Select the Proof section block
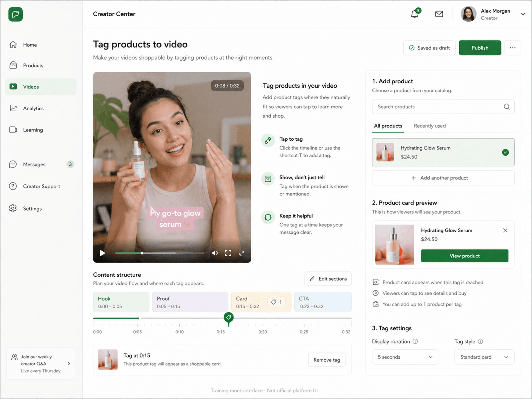The width and height of the screenshot is (532, 399). pyautogui.click(x=190, y=302)
